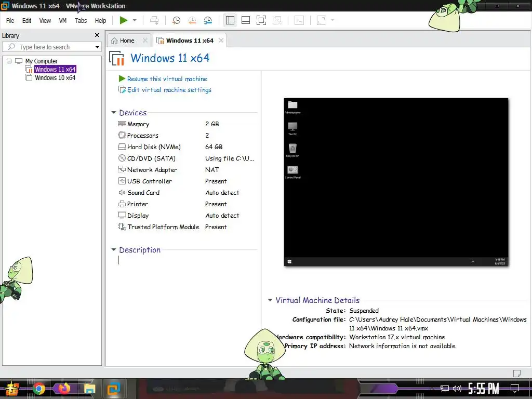Open Google Chrome from the taskbar

tap(39, 389)
